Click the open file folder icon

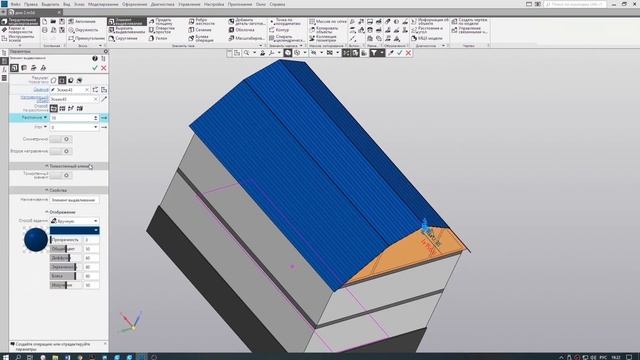[x=53, y=21]
